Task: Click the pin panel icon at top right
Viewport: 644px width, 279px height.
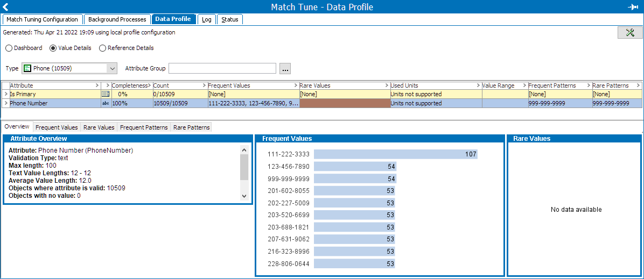Action: [x=633, y=7]
